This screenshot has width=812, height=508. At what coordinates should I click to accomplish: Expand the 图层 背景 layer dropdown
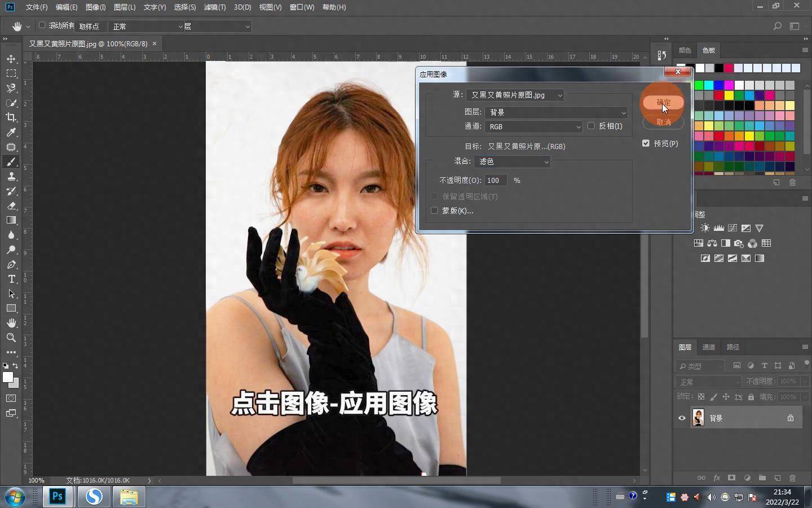[x=556, y=112]
